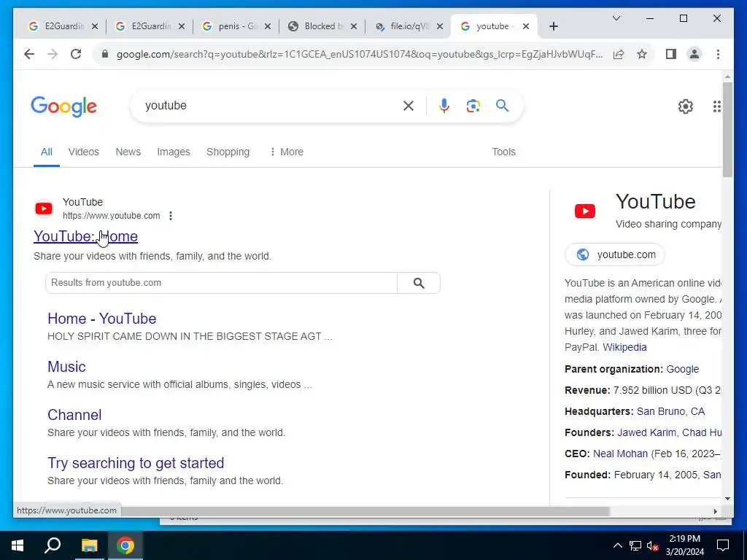
Task: Open the Google parent organization link
Action: [682, 369]
